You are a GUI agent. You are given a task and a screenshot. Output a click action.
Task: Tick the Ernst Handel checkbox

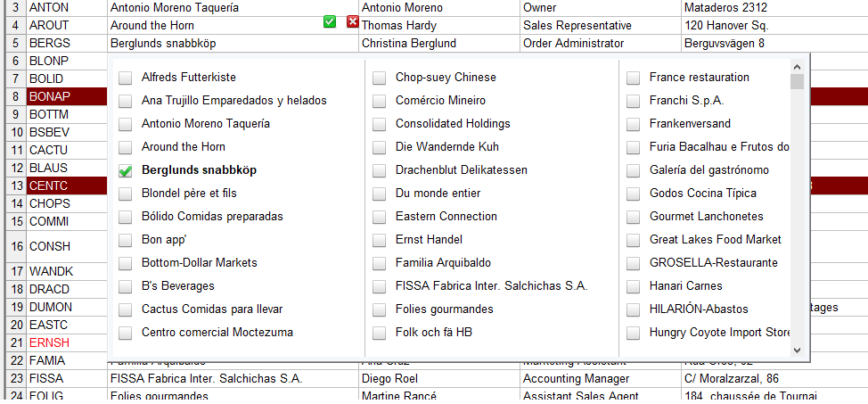tap(380, 240)
